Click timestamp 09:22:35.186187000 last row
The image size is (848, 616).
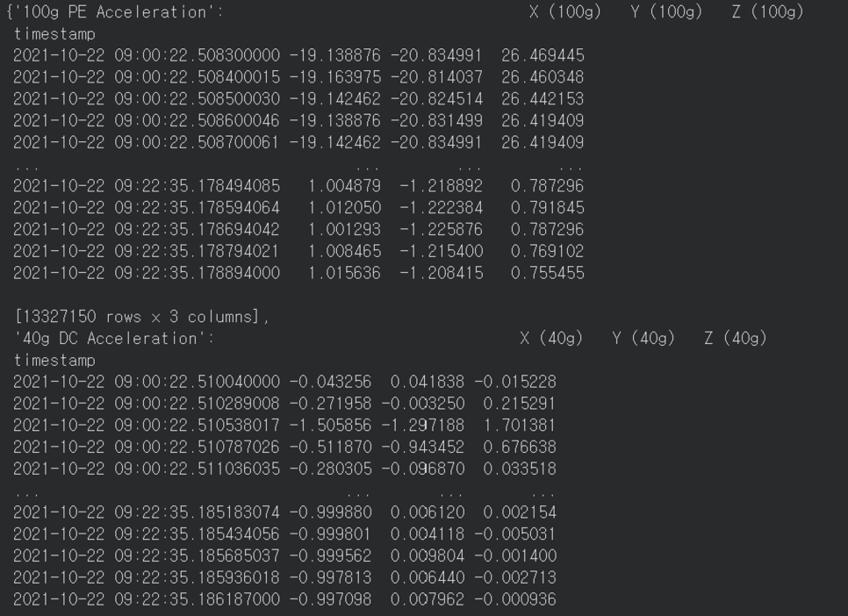click(x=147, y=599)
